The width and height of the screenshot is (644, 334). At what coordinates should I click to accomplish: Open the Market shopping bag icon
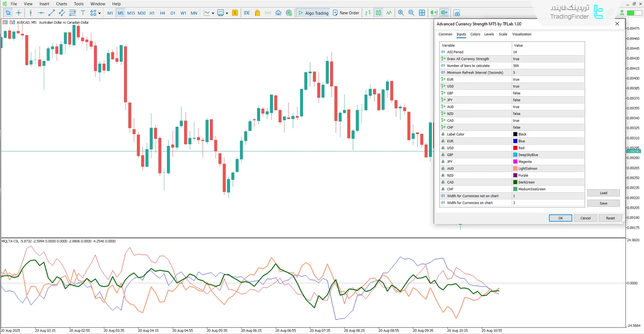click(257, 13)
